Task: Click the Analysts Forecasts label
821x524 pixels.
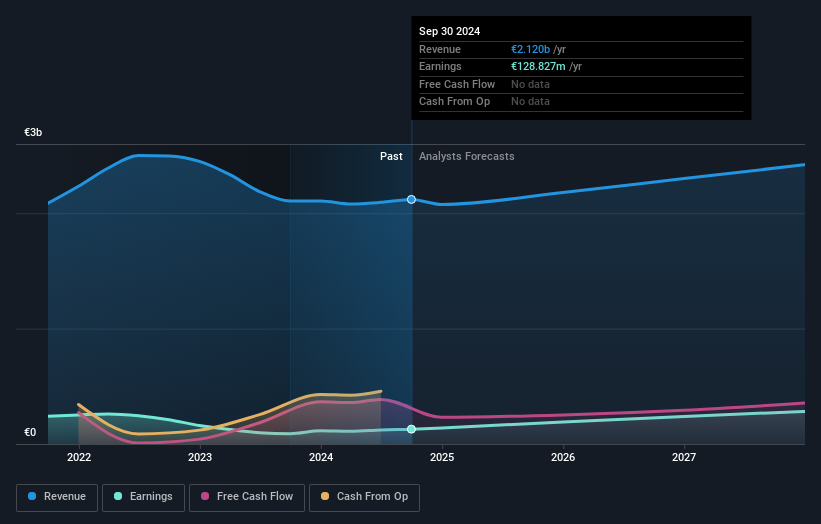Action: tap(467, 157)
